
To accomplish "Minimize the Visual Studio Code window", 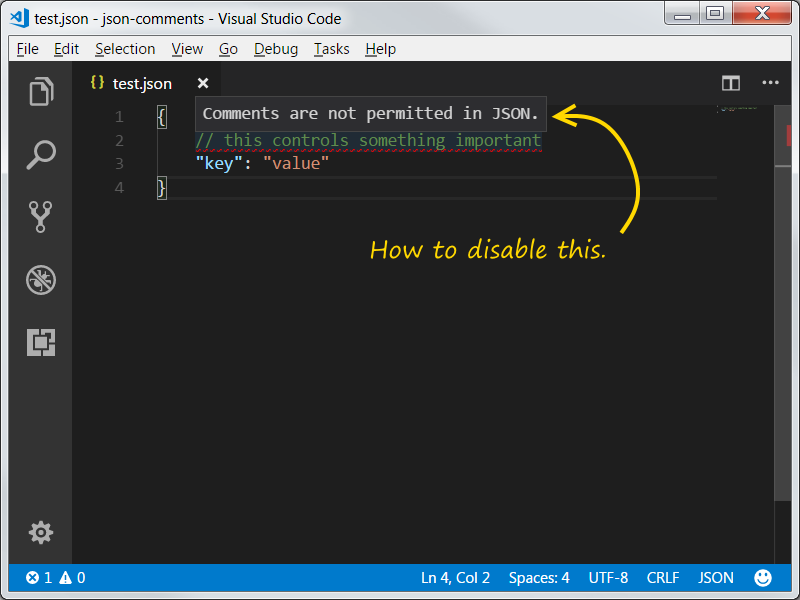I will 682,13.
